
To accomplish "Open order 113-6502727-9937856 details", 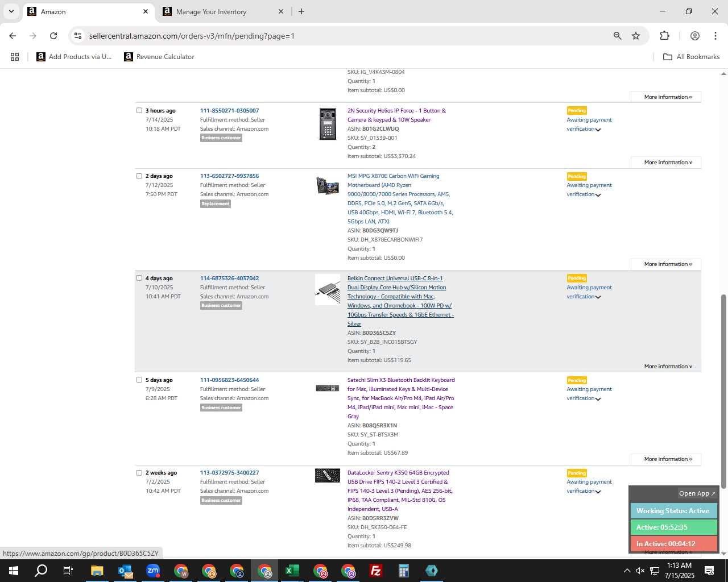I will (x=229, y=176).
